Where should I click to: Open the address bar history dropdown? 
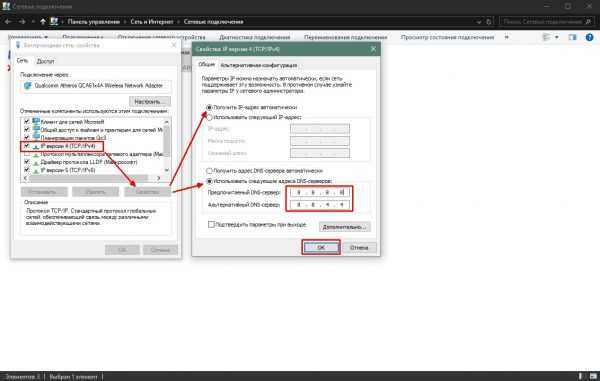coord(479,22)
